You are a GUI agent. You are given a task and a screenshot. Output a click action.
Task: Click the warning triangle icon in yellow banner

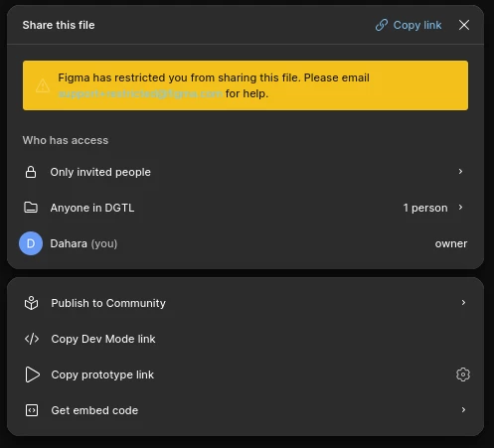pos(43,85)
